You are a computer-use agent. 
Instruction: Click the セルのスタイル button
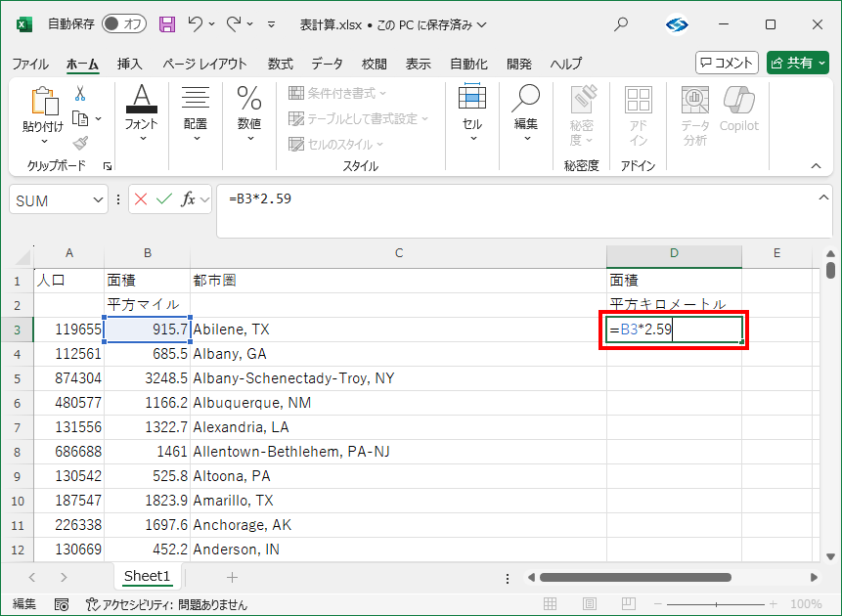click(x=335, y=144)
